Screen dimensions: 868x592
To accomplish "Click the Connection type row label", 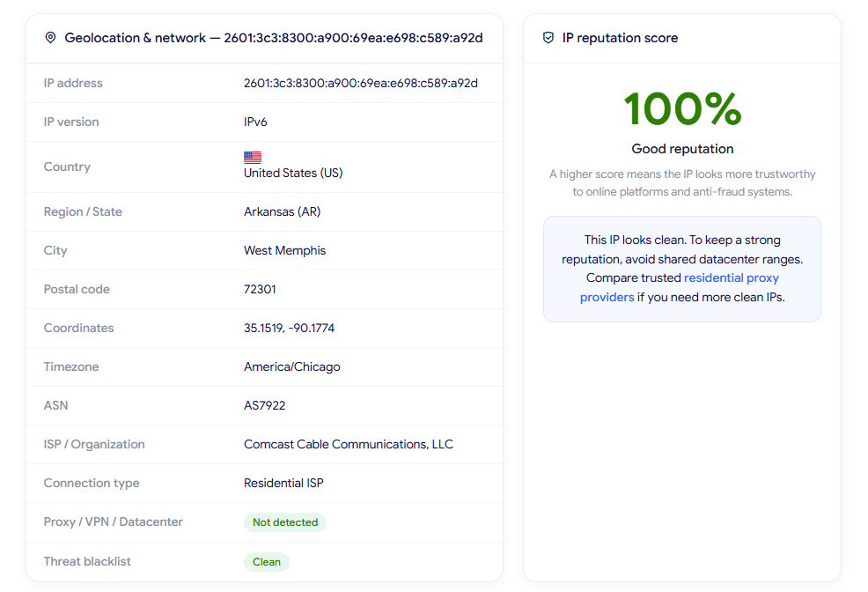I will tap(92, 483).
